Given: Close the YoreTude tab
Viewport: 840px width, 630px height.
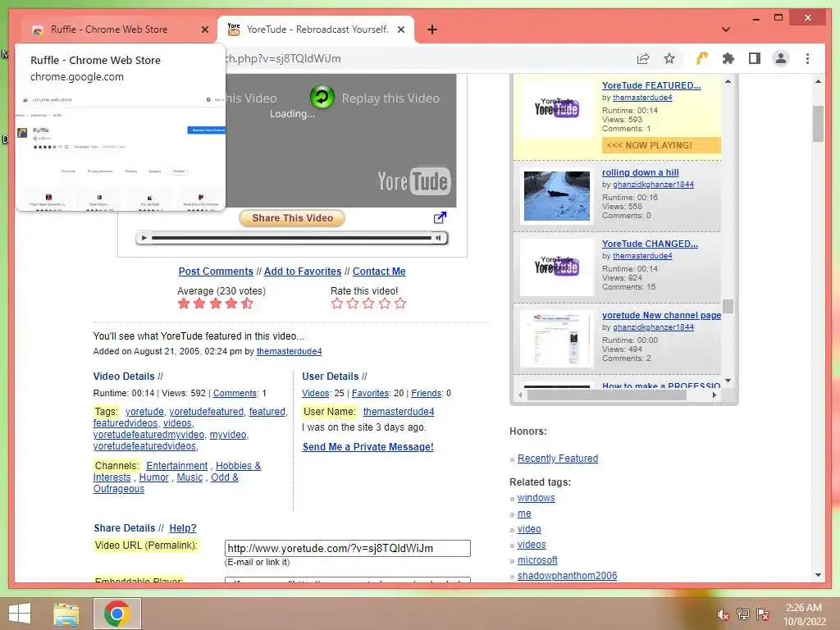Looking at the screenshot, I should click(400, 30).
